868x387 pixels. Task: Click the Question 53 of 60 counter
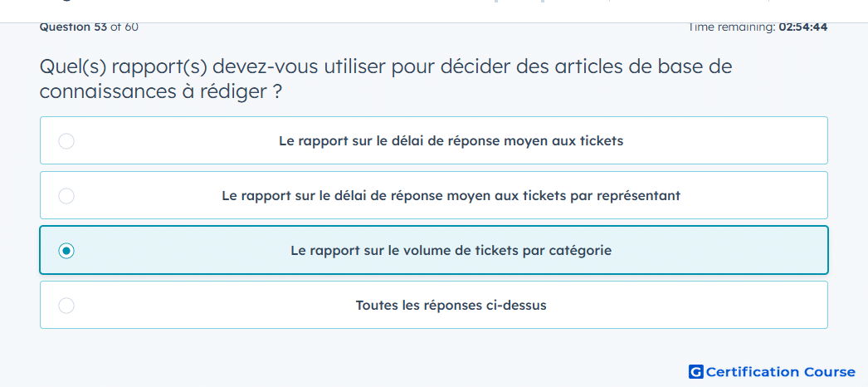point(89,27)
